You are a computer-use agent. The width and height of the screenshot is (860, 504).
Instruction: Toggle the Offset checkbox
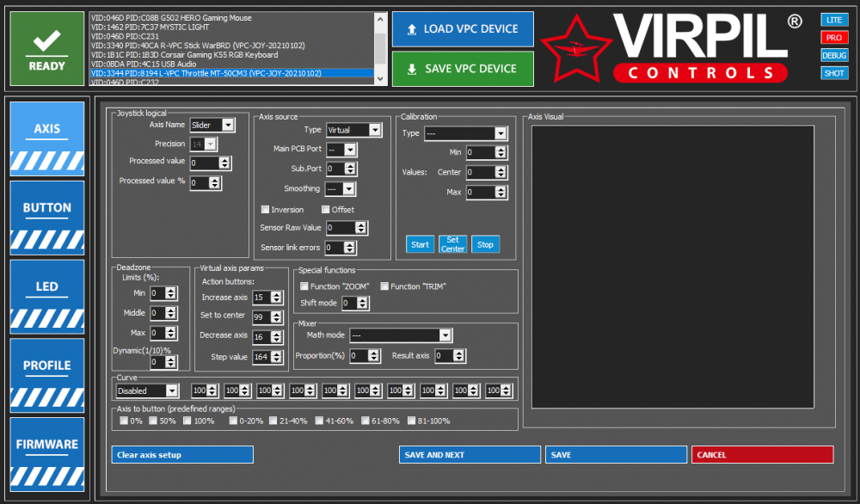pyautogui.click(x=326, y=210)
